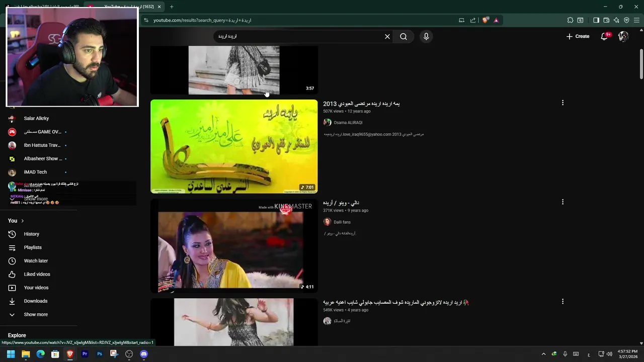Click the YouTube search magnifier button
The height and width of the screenshot is (362, 644).
pyautogui.click(x=404, y=36)
